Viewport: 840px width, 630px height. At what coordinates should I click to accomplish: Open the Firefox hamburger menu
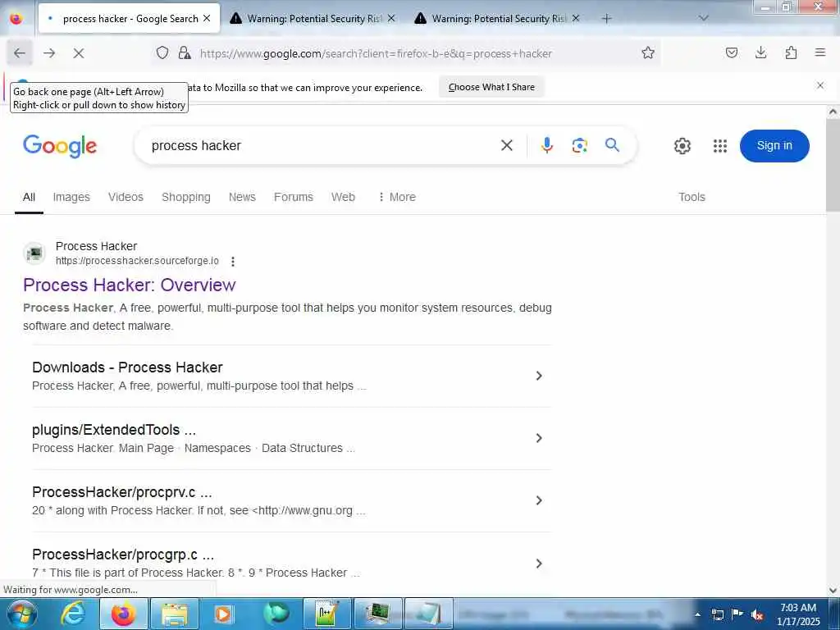819,52
